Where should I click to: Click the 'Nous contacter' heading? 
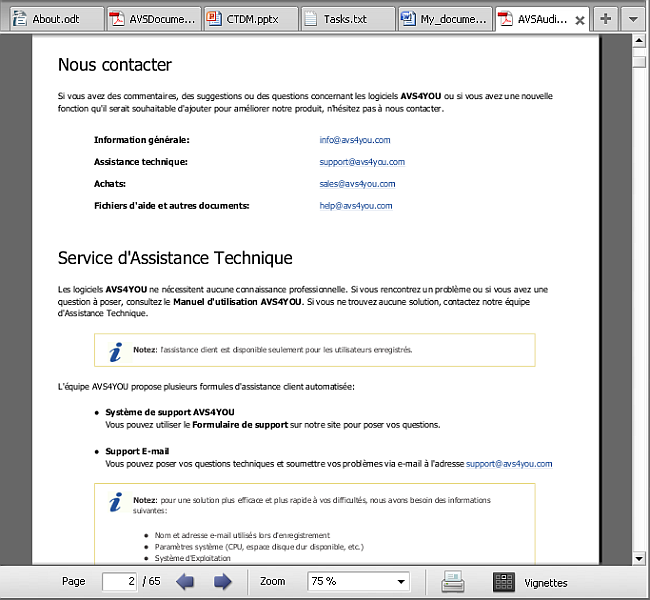click(x=115, y=65)
